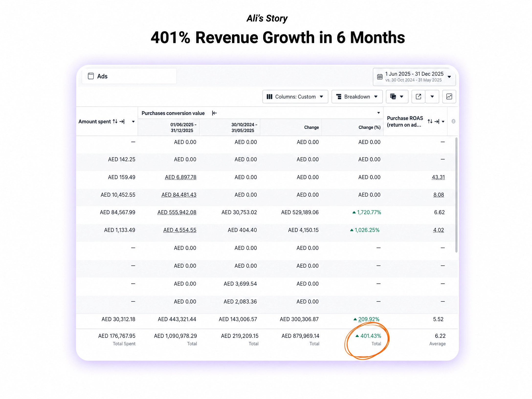Click the Change (%) column header
This screenshot has width=532, height=399.
(x=369, y=127)
